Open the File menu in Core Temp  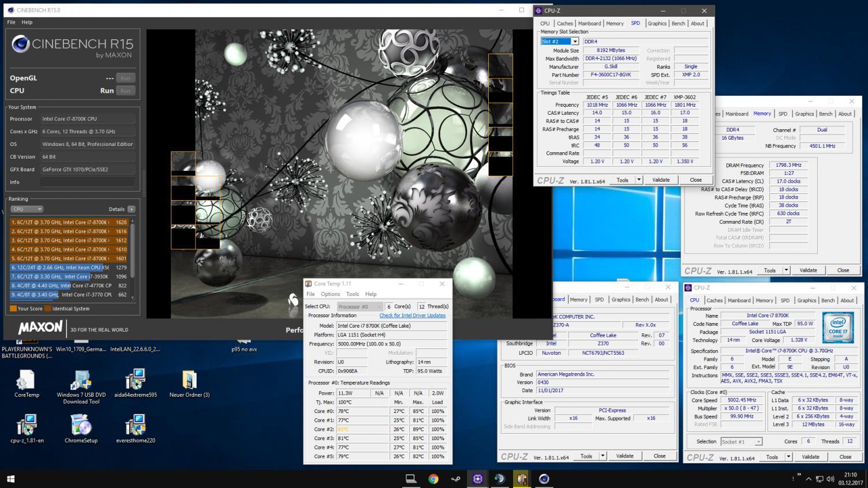click(x=310, y=294)
